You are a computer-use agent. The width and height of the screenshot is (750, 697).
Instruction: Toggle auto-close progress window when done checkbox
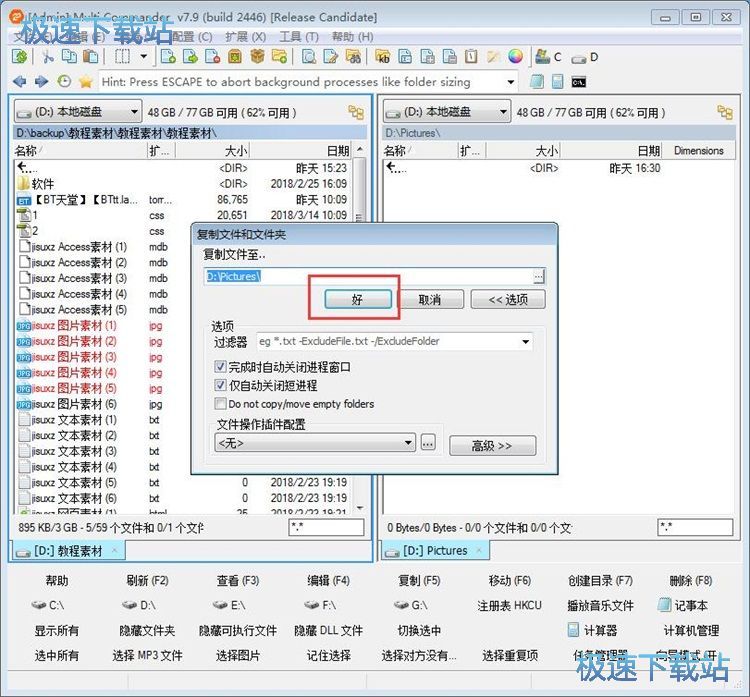(x=220, y=367)
